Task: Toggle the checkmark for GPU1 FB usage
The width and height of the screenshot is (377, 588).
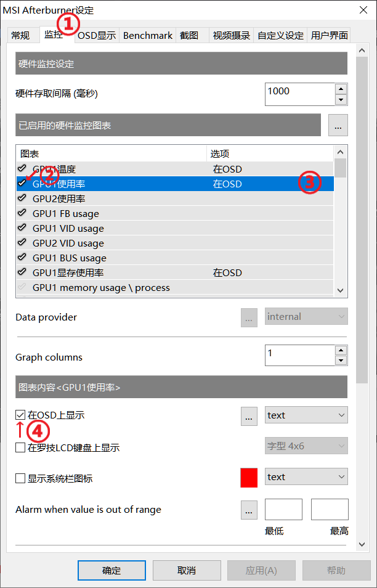Action: point(22,213)
